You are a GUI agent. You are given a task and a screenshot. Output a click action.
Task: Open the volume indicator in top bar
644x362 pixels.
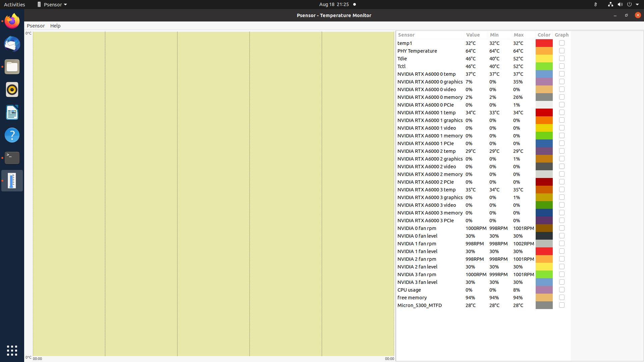pos(620,4)
